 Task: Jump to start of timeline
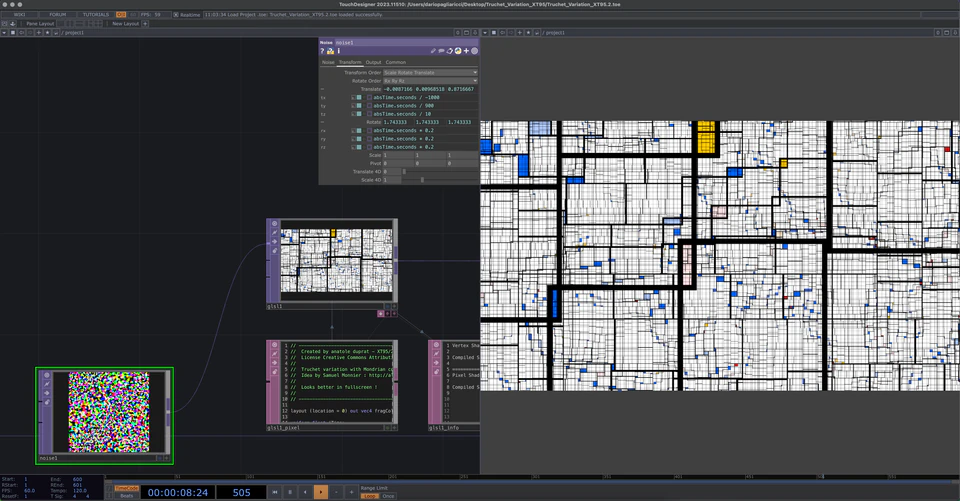(275, 492)
